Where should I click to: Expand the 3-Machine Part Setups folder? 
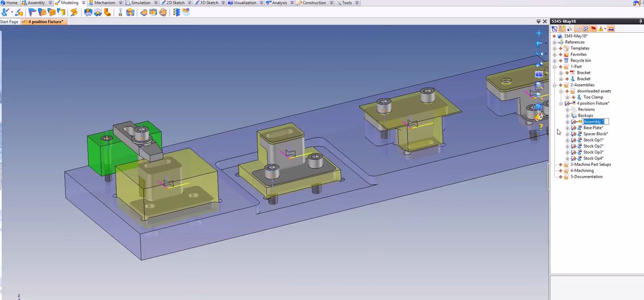point(554,164)
